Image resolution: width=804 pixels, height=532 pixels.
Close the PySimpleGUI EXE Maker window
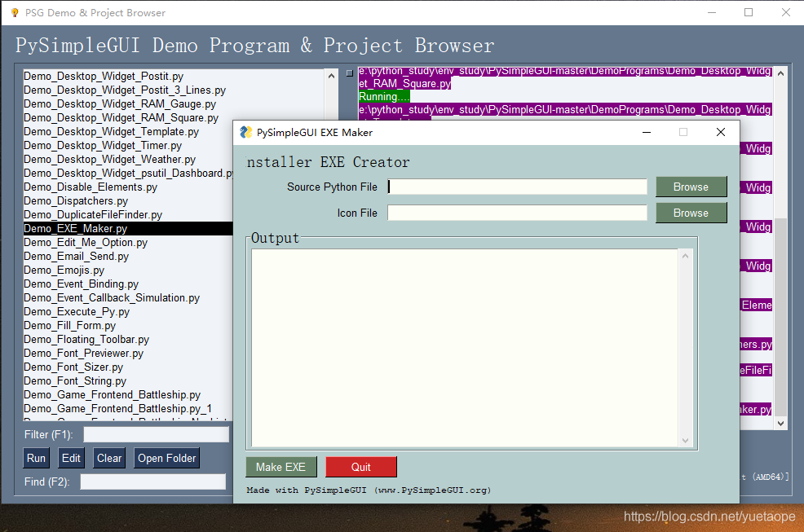point(721,132)
